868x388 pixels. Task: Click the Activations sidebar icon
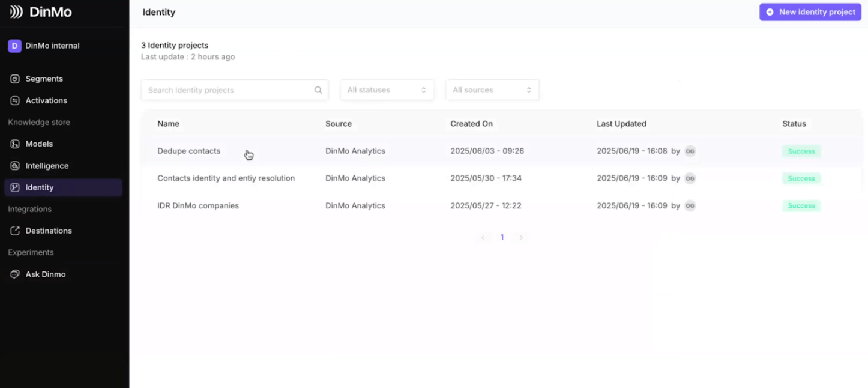[15, 100]
